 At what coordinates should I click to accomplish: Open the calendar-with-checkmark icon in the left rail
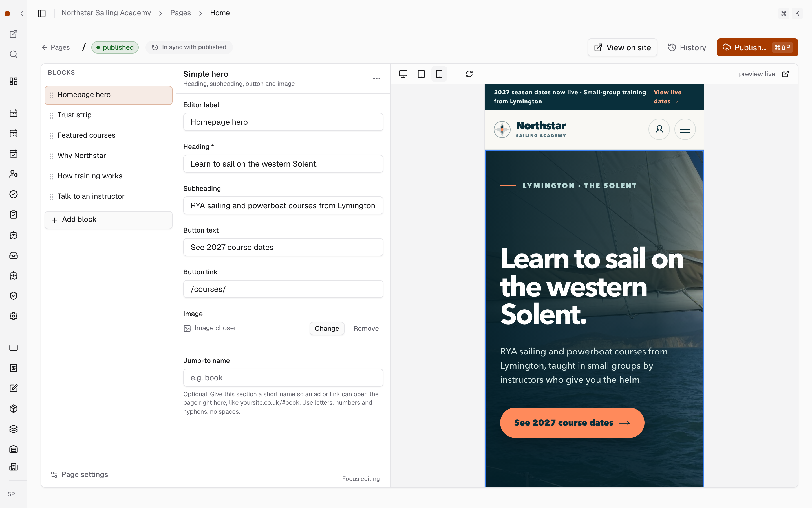(14, 154)
